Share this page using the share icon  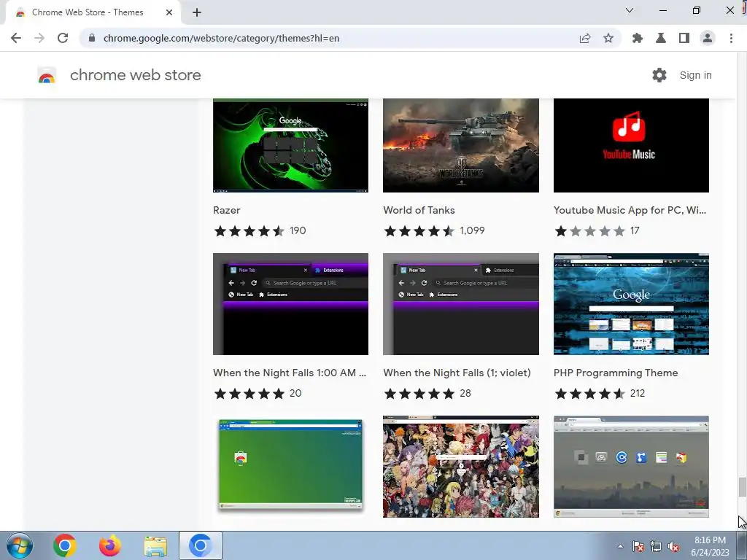(585, 38)
